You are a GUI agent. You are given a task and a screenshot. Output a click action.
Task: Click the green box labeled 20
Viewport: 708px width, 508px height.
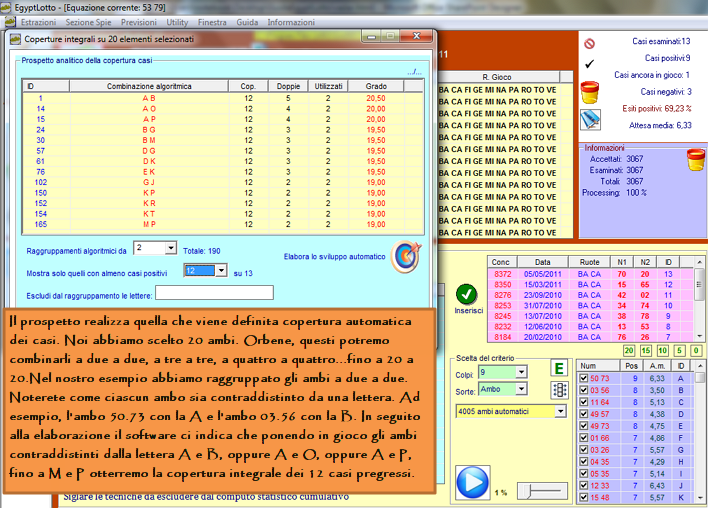tap(629, 350)
